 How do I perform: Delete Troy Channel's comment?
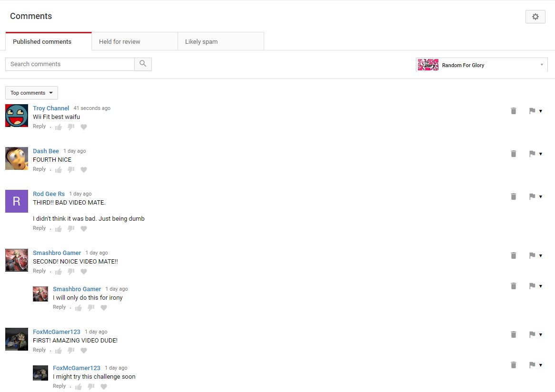coord(514,111)
